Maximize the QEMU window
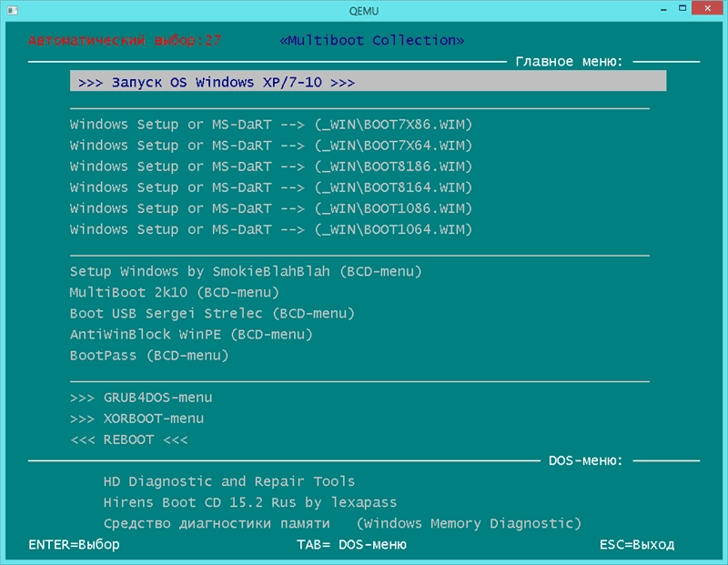This screenshot has height=565, width=728. [682, 8]
